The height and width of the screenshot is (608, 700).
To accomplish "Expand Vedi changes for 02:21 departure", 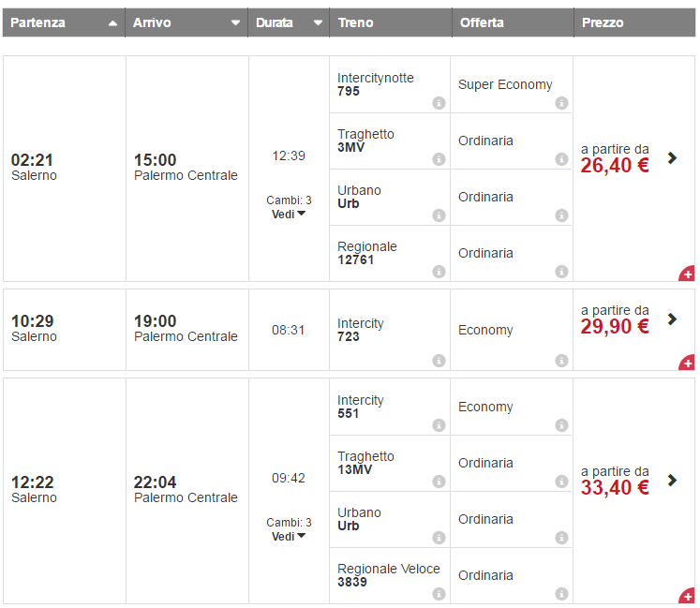I will (x=289, y=214).
